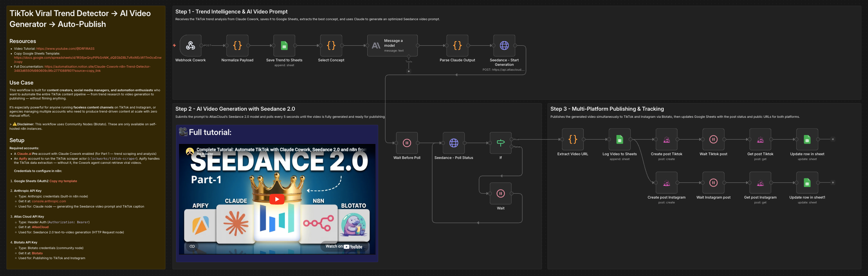Click Watch on YouTube button

pos(344,246)
